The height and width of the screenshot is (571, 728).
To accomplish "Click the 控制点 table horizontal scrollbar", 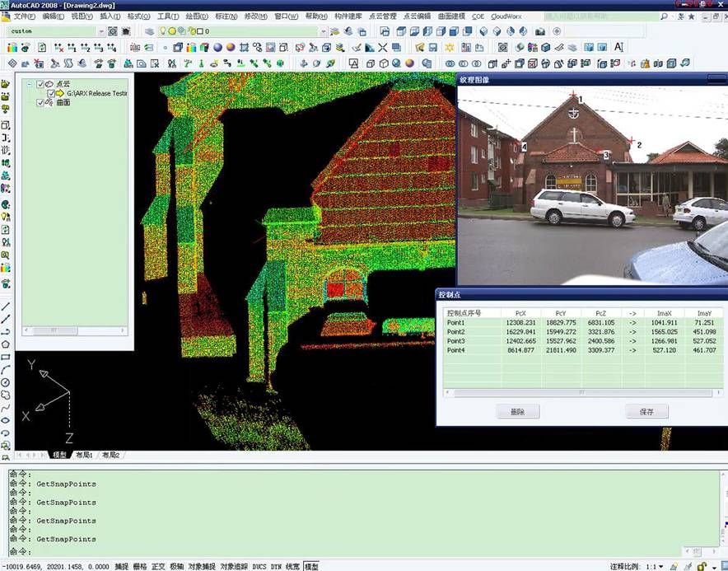I will point(583,393).
